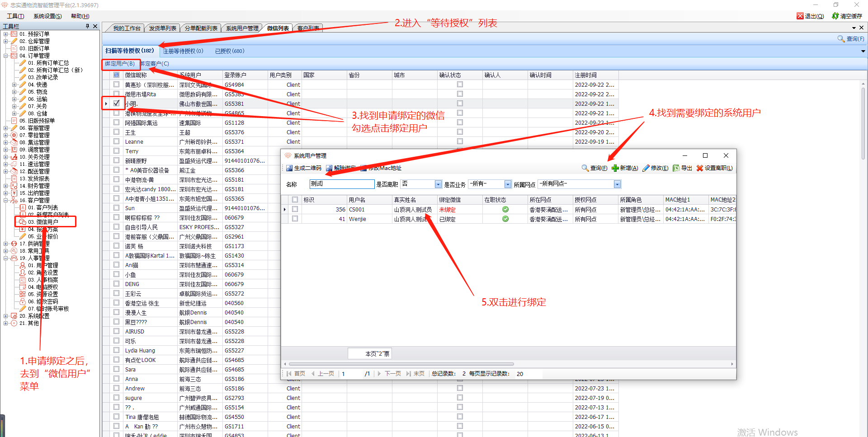Click the 修改 pencil edit icon
Screen dimensions: 868x437
[646, 168]
